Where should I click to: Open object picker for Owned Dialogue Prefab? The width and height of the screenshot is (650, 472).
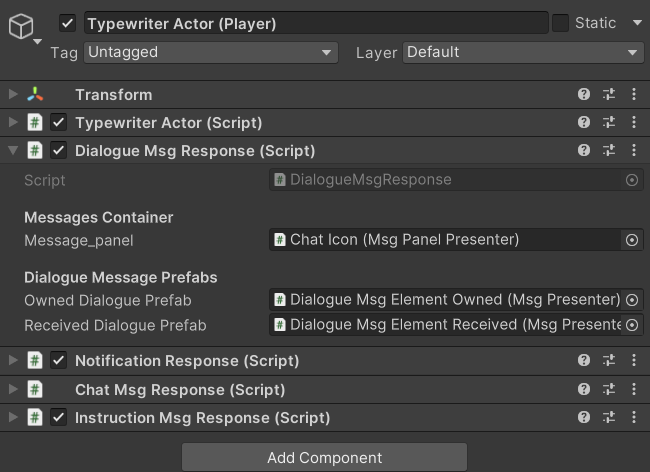click(x=632, y=300)
